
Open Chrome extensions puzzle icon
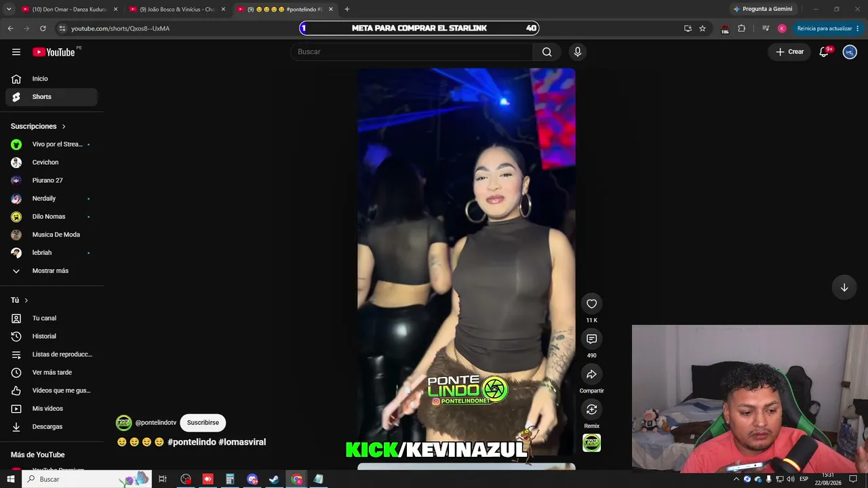[x=741, y=28]
